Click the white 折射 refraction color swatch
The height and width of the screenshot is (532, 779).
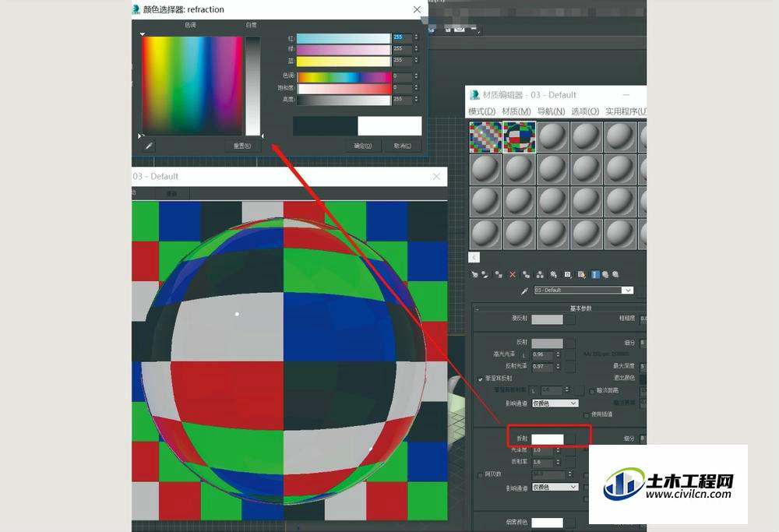[548, 439]
